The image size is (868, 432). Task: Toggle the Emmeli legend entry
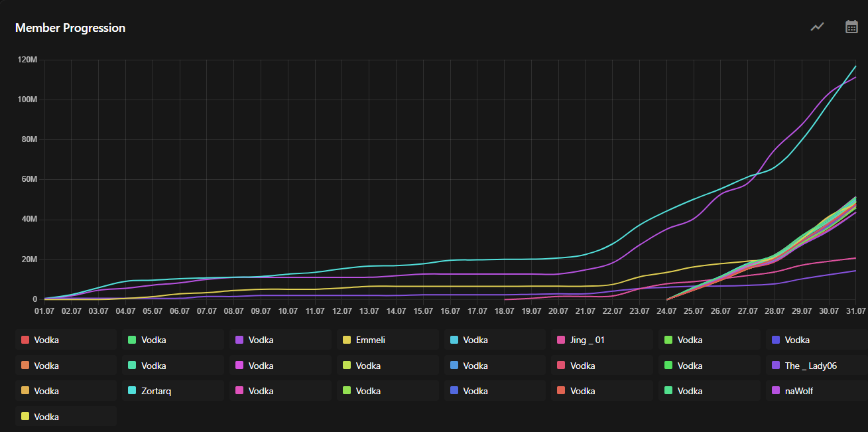click(388, 340)
